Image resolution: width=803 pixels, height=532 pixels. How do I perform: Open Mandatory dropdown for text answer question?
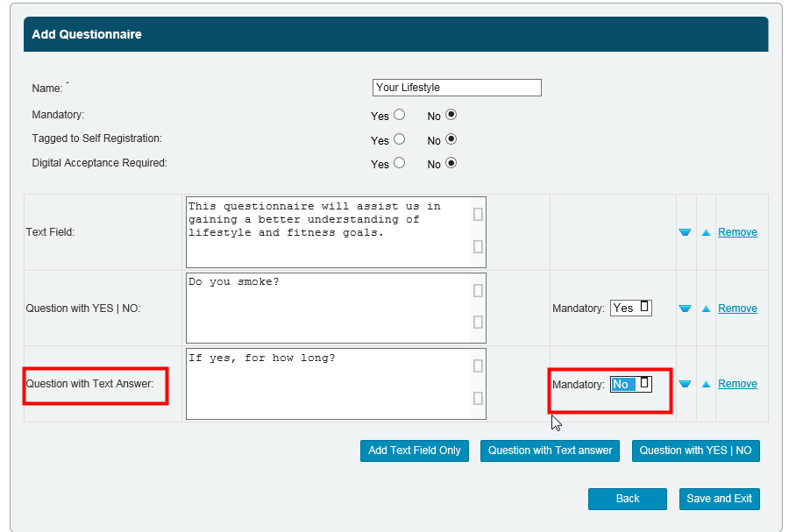631,384
